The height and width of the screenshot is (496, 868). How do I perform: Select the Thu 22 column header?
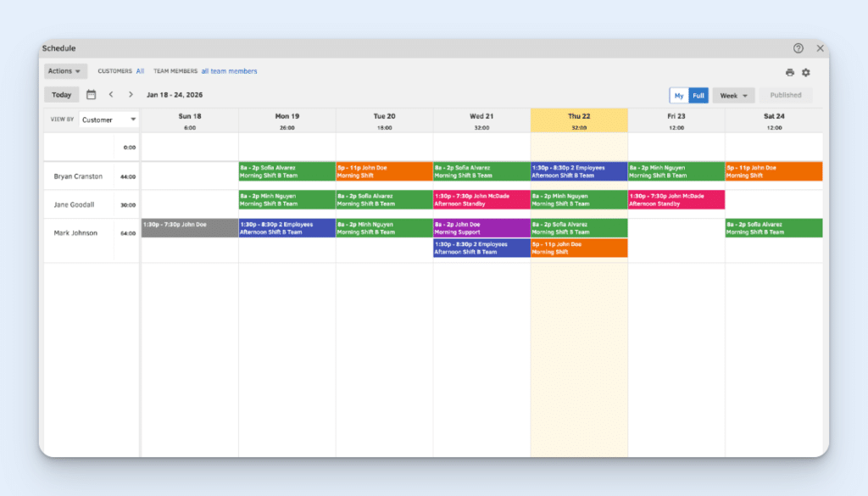(578, 120)
